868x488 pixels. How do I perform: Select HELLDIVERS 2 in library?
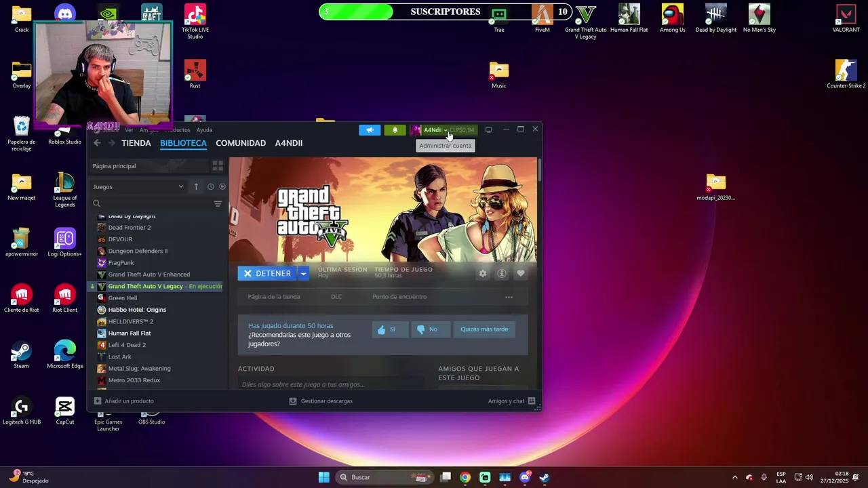(130, 321)
